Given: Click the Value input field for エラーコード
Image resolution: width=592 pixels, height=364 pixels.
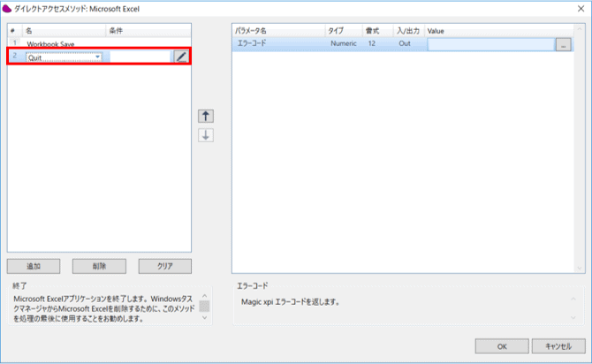Looking at the screenshot, I should pos(490,44).
